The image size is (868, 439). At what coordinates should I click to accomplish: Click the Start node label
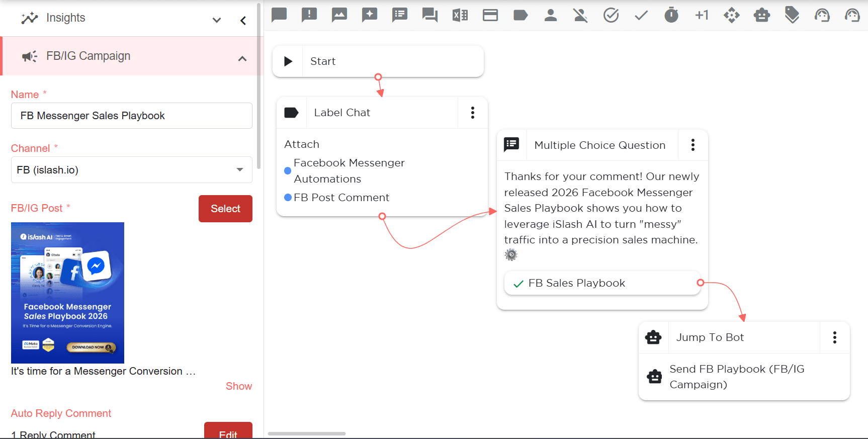click(323, 61)
